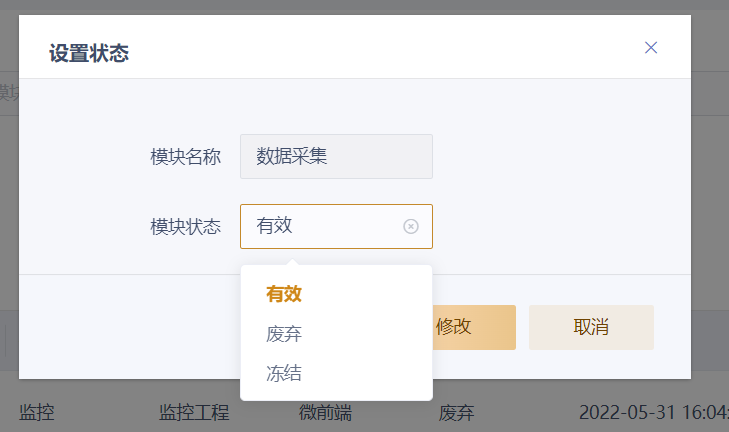The width and height of the screenshot is (729, 432).
Task: Click 废弃 status cell in table row
Action: click(x=456, y=412)
